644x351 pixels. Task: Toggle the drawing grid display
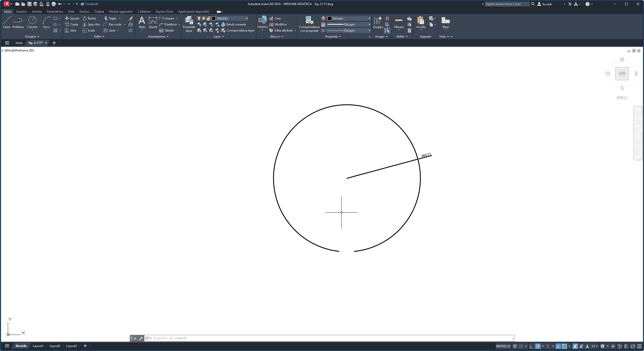pos(515,346)
